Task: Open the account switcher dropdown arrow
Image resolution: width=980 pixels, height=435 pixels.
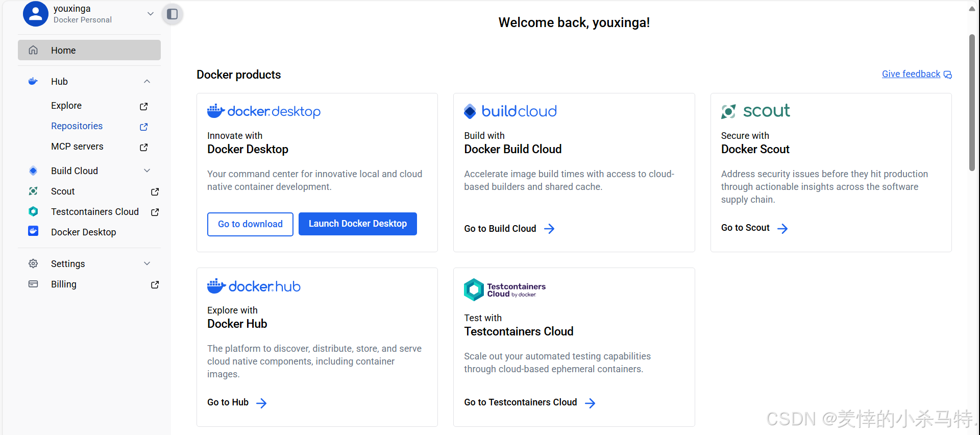Action: 150,14
